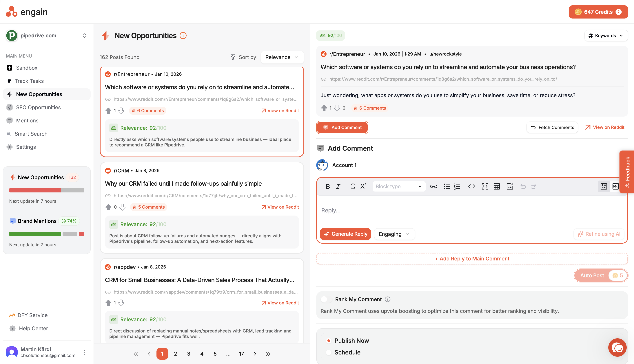Insert a table via toolbar icon

point(497,187)
